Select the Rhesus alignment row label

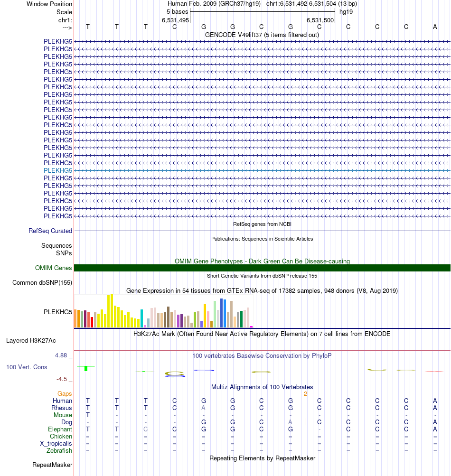click(x=61, y=408)
